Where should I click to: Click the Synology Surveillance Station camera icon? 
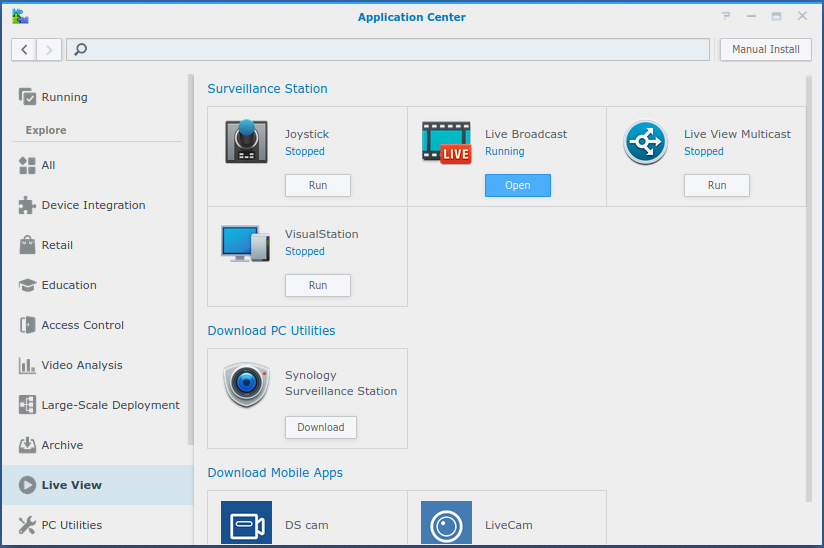click(x=246, y=385)
